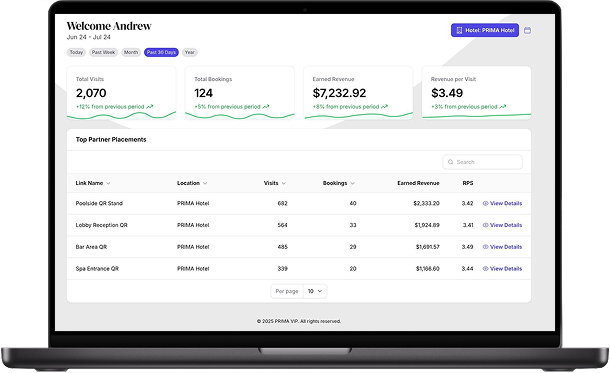Viewport: 610px width, 373px height.
Task: Select the Past 30 Days filter
Action: pyautogui.click(x=161, y=52)
